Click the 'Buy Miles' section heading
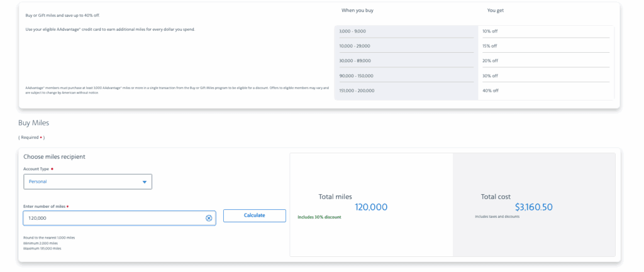This screenshot has height=272, width=644. point(33,123)
